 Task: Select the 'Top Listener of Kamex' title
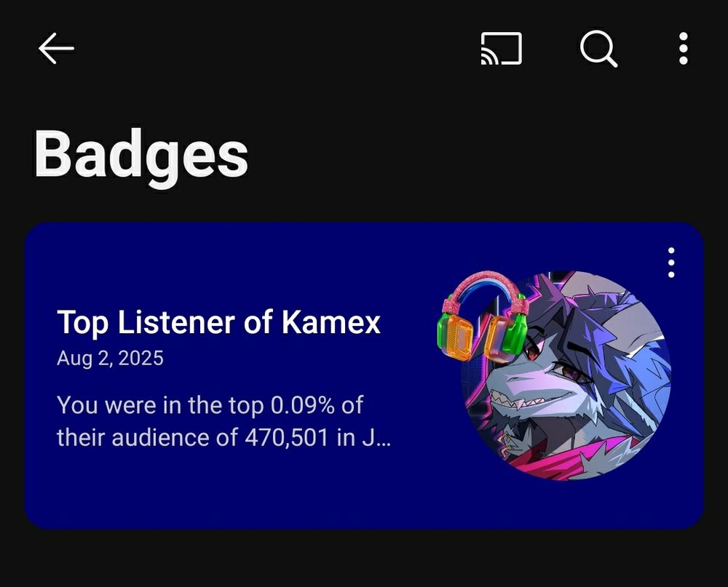(x=218, y=322)
